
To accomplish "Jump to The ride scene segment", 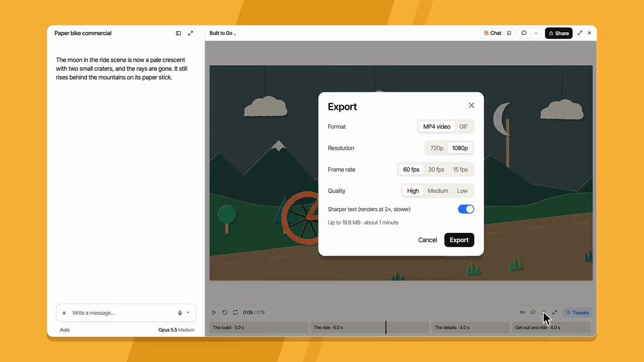I will 370,327.
